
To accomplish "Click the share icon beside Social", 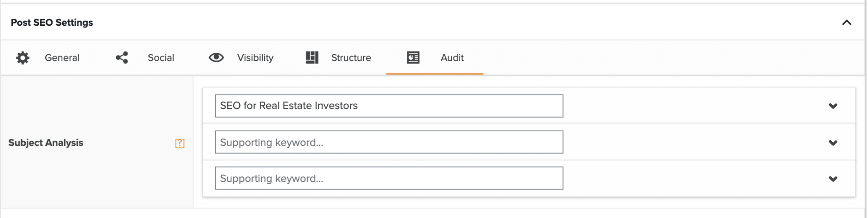I will pyautogui.click(x=122, y=58).
